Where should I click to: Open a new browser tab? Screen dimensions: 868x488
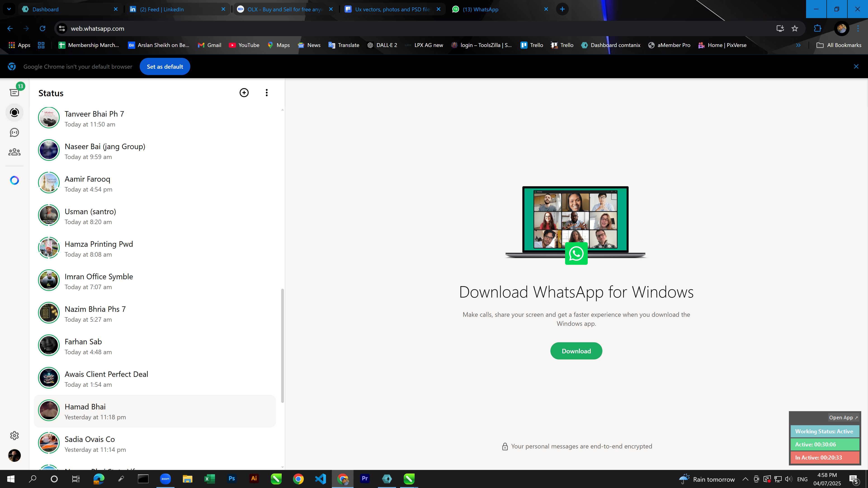point(562,9)
